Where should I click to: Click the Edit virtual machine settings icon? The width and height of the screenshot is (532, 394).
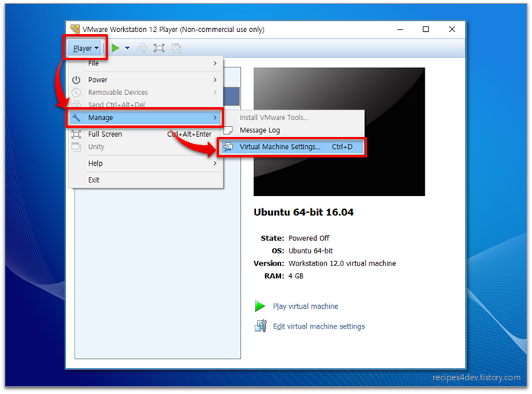click(261, 326)
